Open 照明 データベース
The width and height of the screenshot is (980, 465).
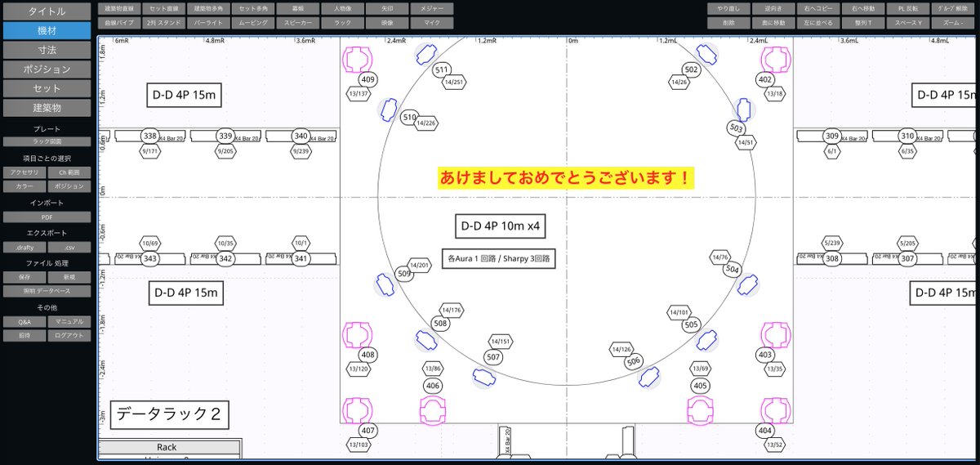[47, 291]
